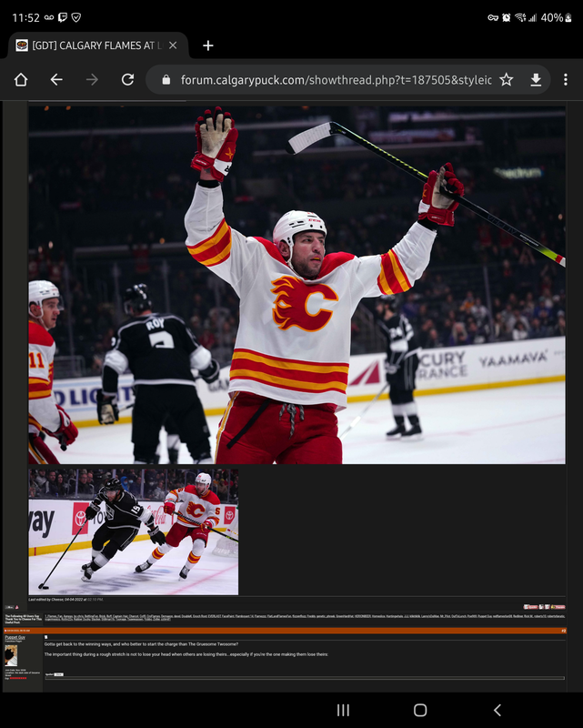
Task: Tap the voicemail icon in status bar
Action: tap(49, 17)
